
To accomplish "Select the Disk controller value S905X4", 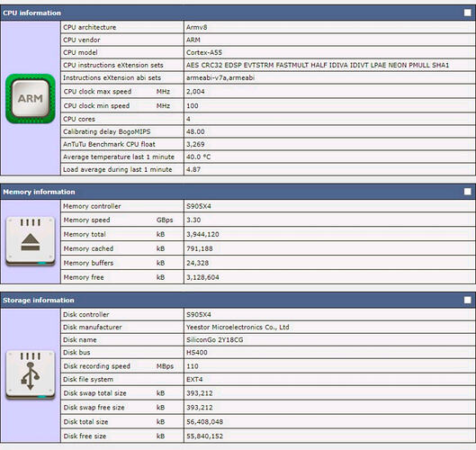I will tap(199, 315).
